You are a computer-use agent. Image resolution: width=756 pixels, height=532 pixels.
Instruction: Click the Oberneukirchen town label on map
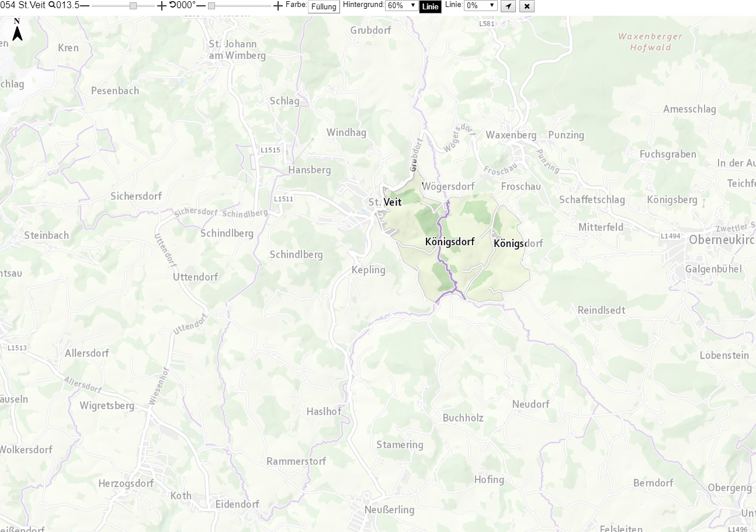[x=722, y=240]
